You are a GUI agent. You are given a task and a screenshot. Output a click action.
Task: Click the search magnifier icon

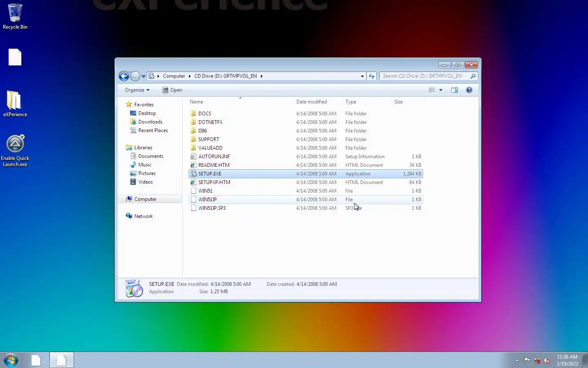(473, 76)
